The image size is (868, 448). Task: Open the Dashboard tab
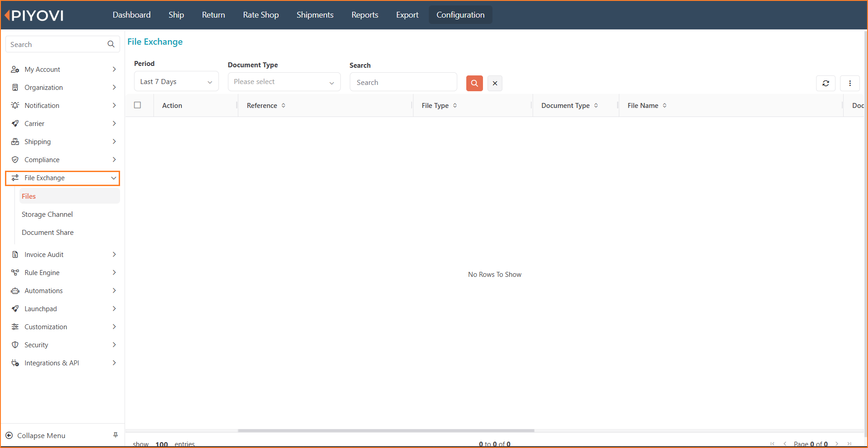[132, 15]
